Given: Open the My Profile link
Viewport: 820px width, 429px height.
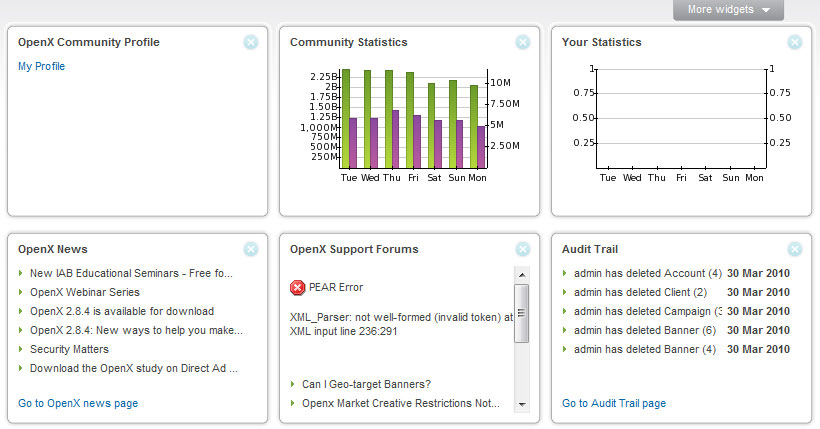Looking at the screenshot, I should click(x=41, y=66).
